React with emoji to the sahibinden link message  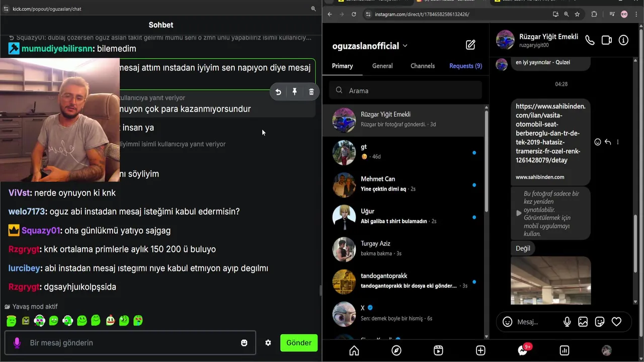tap(598, 142)
